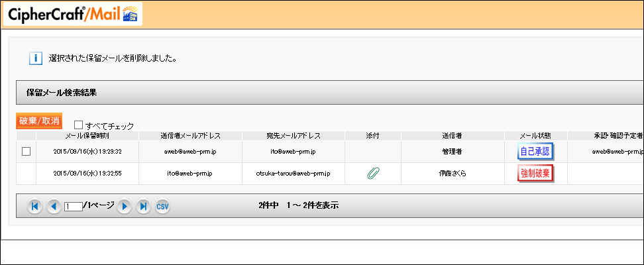Click the 送信者メールアドレス column header
Screen dimensions: 644x265
click(190, 136)
